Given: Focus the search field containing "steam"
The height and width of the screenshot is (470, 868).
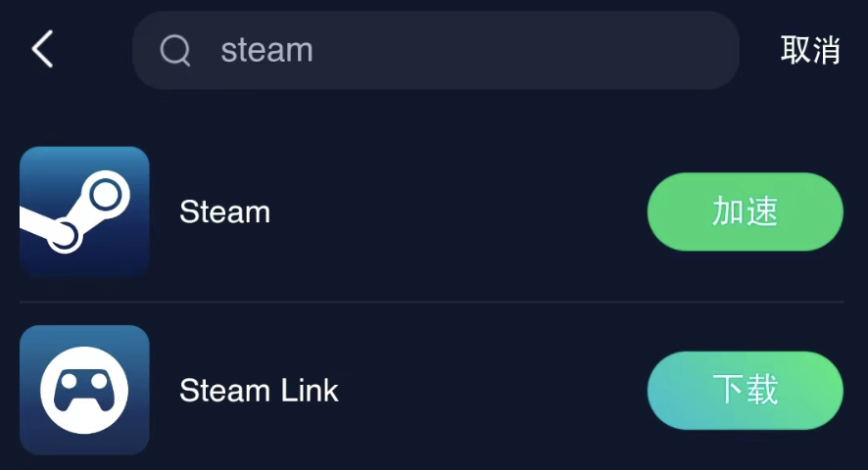Looking at the screenshot, I should click(x=436, y=50).
